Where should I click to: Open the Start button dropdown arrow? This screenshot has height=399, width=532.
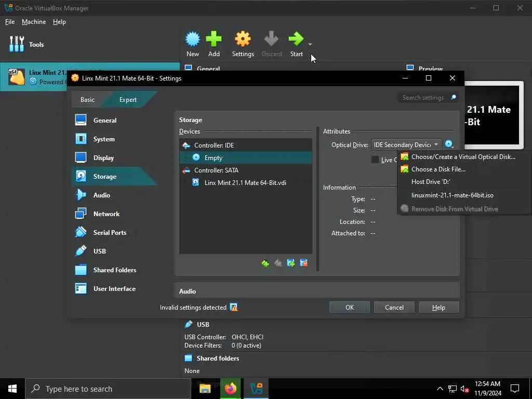point(310,44)
